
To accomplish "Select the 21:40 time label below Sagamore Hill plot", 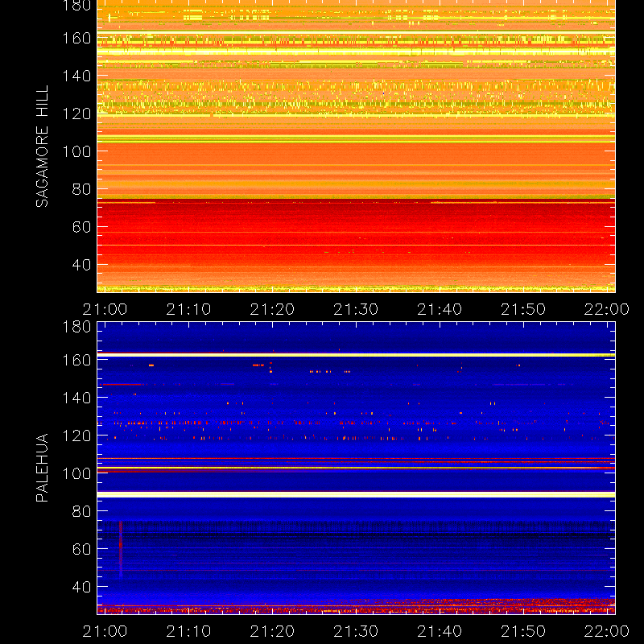I will [440, 309].
